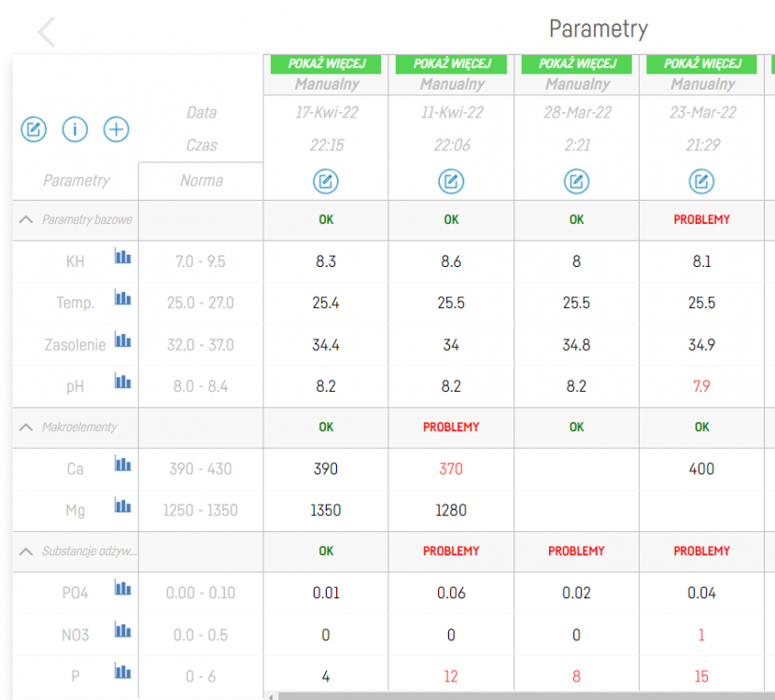Collapse the Makroelementy section
This screenshot has width=775, height=700.
[x=26, y=427]
